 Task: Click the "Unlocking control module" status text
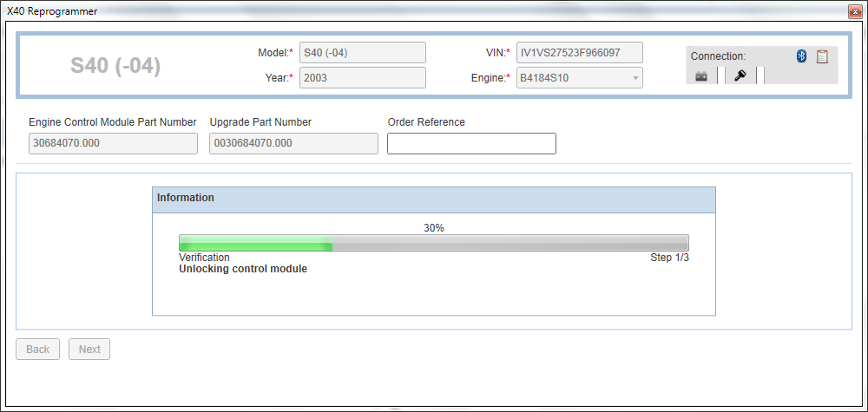(243, 270)
